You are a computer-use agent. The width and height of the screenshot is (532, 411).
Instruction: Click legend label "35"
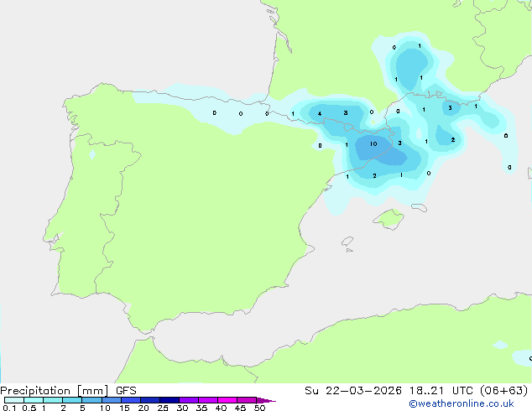[201, 408]
